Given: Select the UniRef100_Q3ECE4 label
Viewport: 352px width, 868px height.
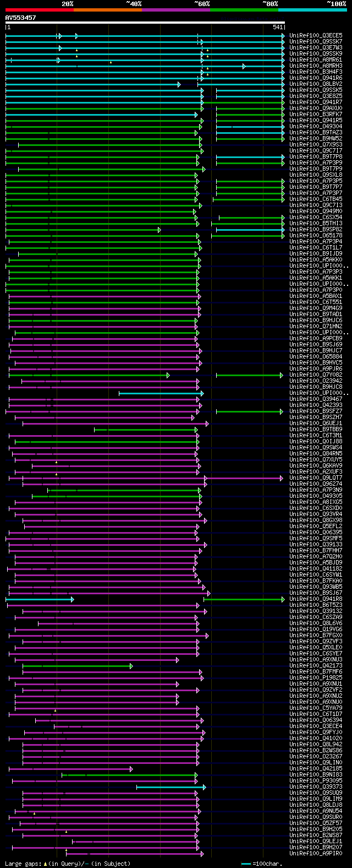Looking at the screenshot, I should (316, 726).
